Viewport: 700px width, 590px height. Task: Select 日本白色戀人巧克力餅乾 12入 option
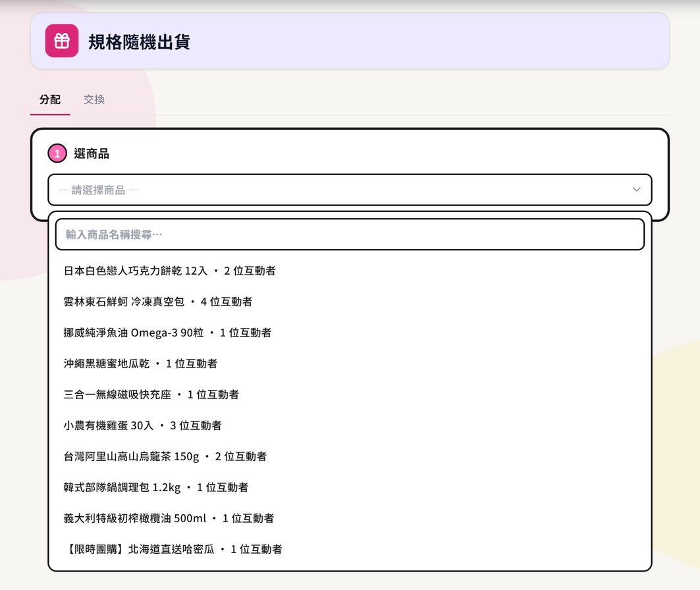tap(350, 271)
